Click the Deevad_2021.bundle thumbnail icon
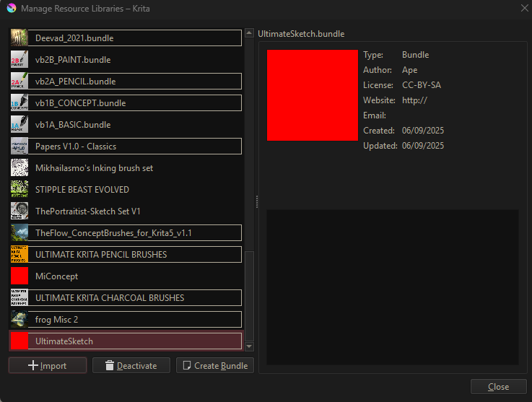Screen dimensions: 532x402 pyautogui.click(x=19, y=38)
